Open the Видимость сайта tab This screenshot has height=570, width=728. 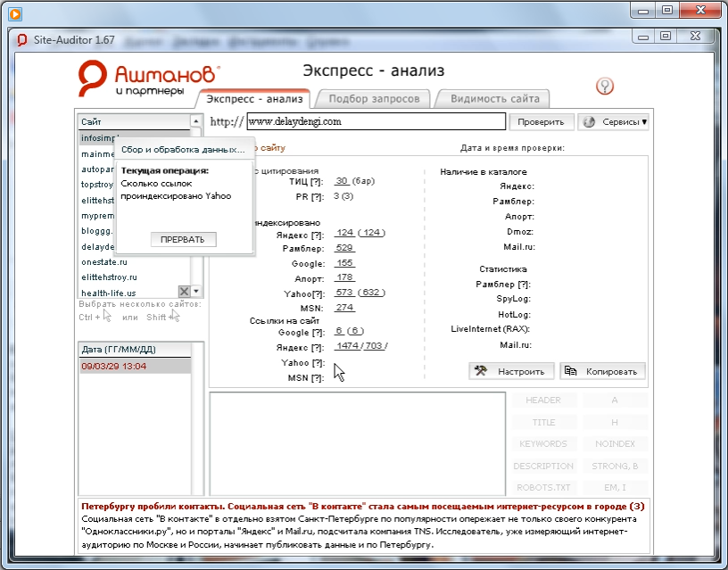coord(494,99)
